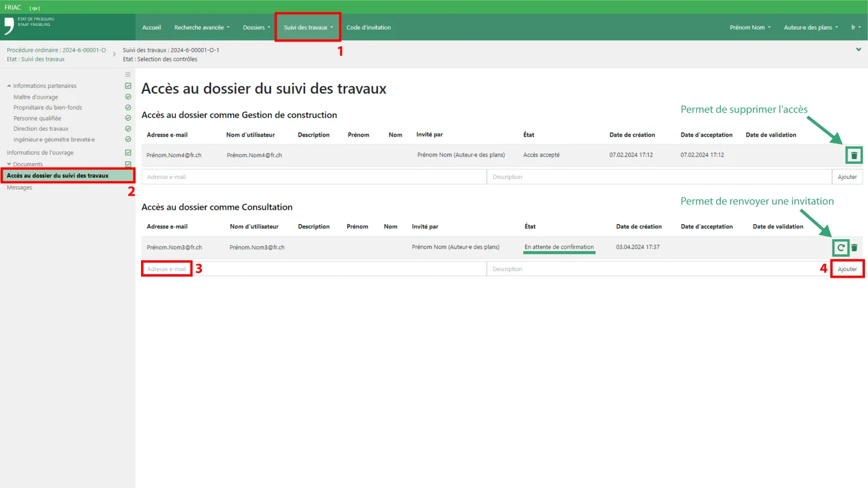Click Ajouter button in Consultation section
The height and width of the screenshot is (488, 868).
847,269
